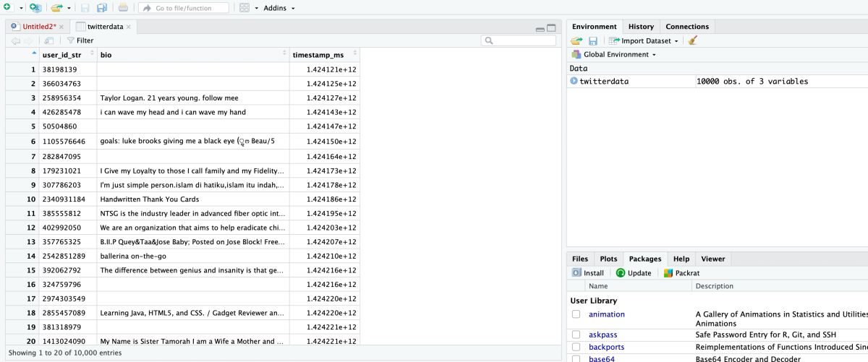This screenshot has height=362, width=868.
Task: Sort by user_id_str column header
Action: tap(68, 54)
